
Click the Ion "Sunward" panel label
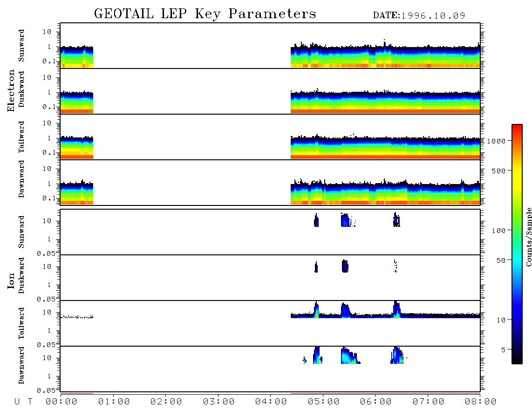click(21, 232)
